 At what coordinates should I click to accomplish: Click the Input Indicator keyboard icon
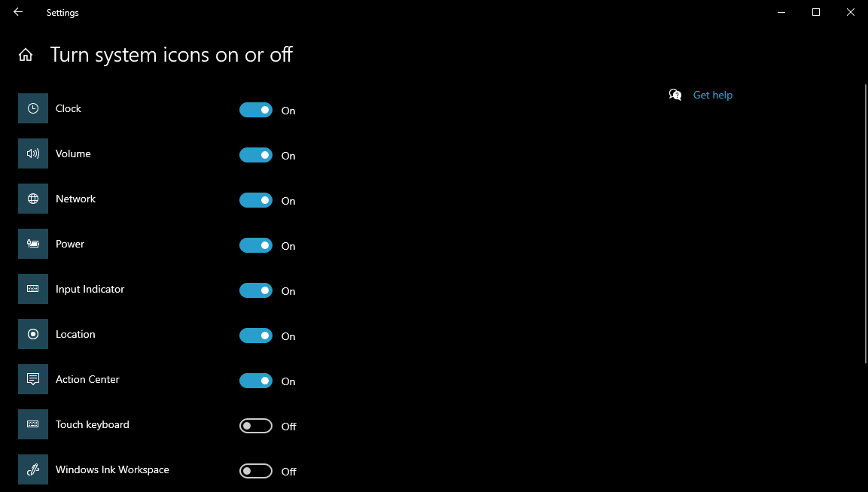coord(33,289)
